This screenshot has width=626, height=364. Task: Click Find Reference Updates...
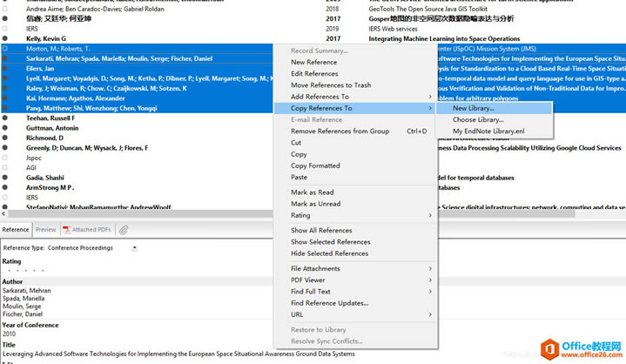point(329,303)
